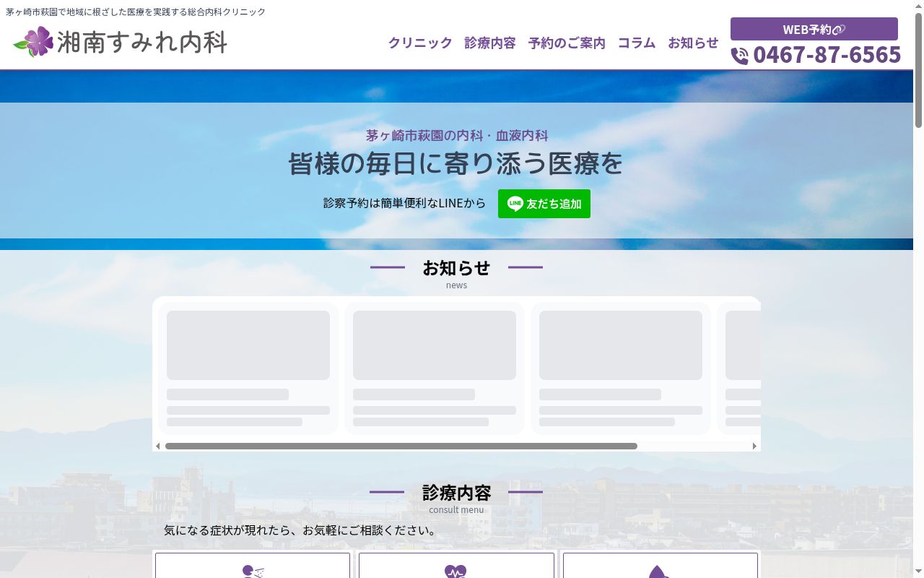This screenshot has height=578, width=924.
Task: Click the 茅ヶ崎市萩園の内科・血液内科 subtitle
Action: [457, 135]
